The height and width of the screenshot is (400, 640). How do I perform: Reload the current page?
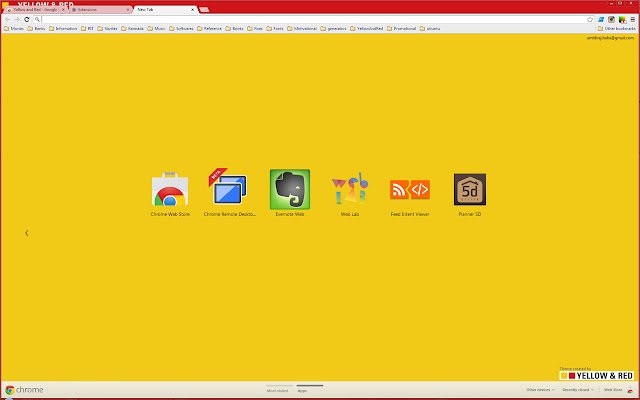coord(27,19)
